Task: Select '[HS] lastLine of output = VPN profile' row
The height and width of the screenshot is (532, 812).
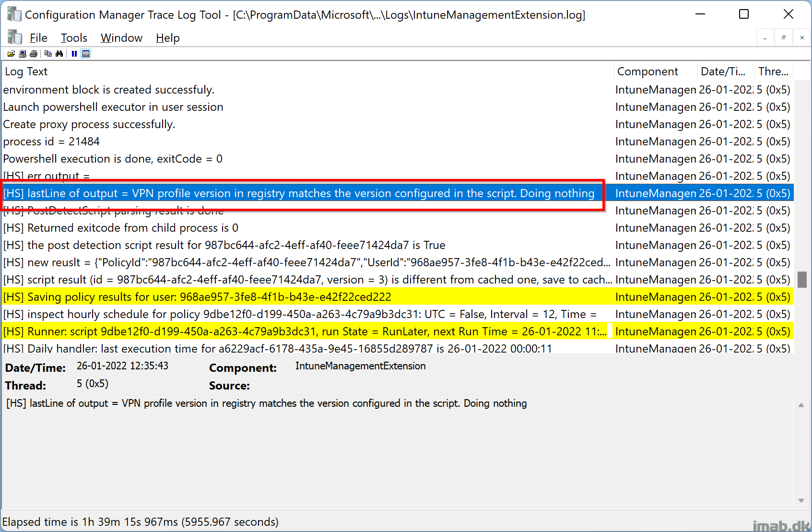Action: pyautogui.click(x=398, y=193)
